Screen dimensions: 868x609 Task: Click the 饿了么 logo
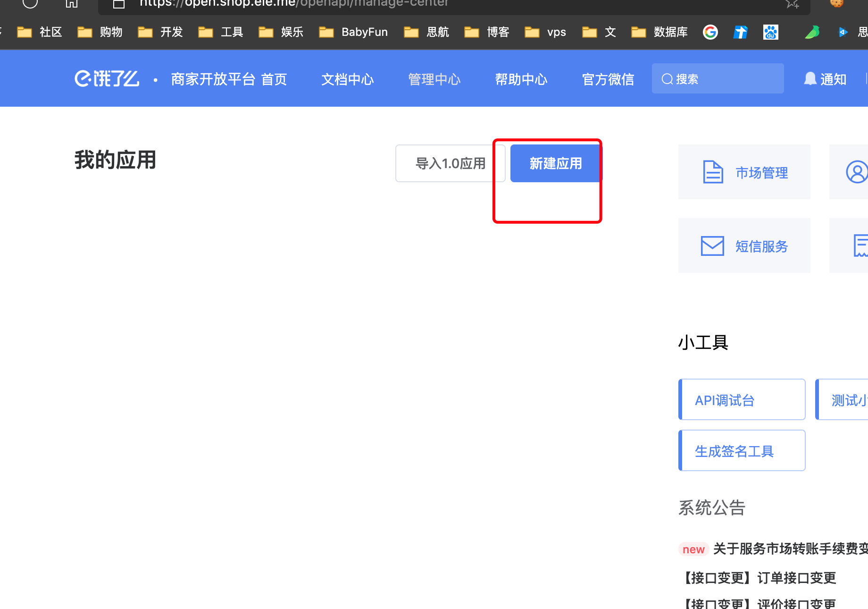tap(106, 78)
